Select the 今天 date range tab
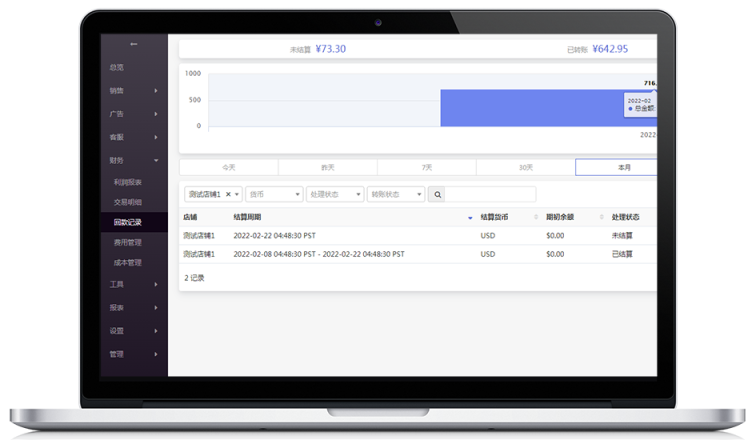This screenshot has height=440, width=748. pos(228,167)
